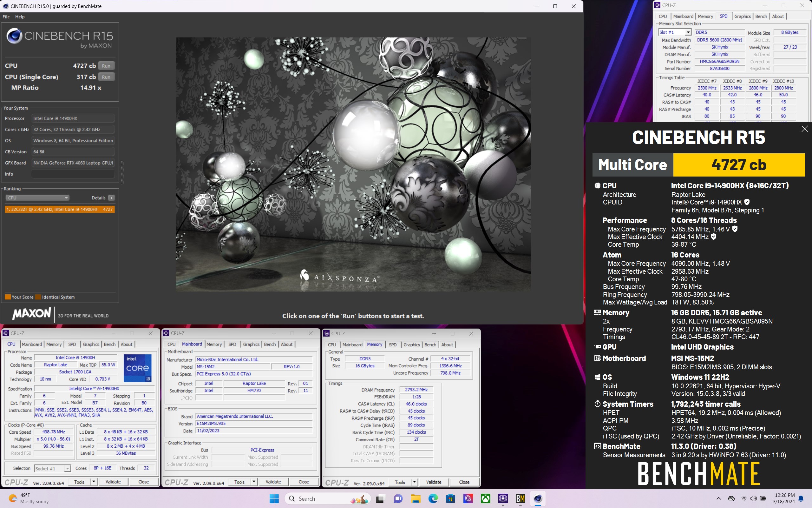The width and height of the screenshot is (812, 508).
Task: Click the Info input field
Action: click(x=73, y=174)
